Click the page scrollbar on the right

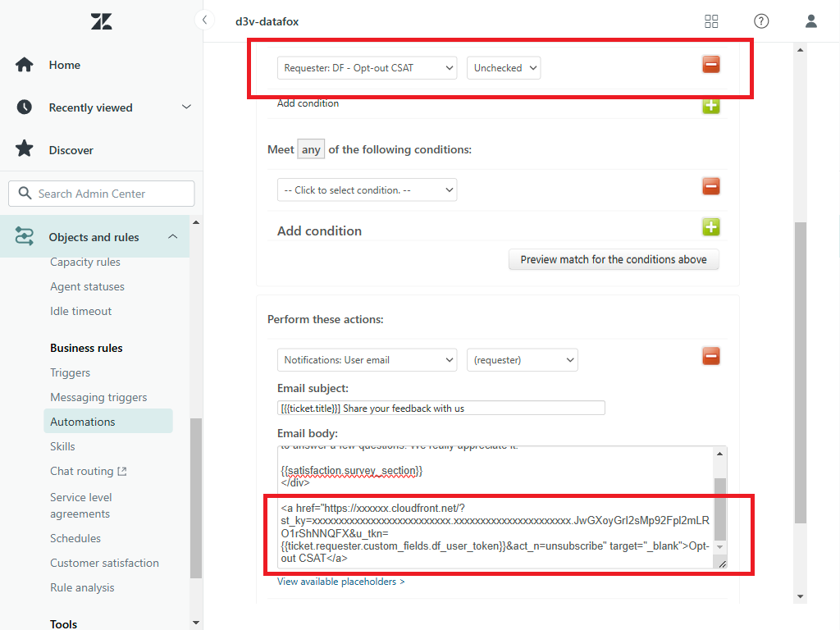point(800,328)
